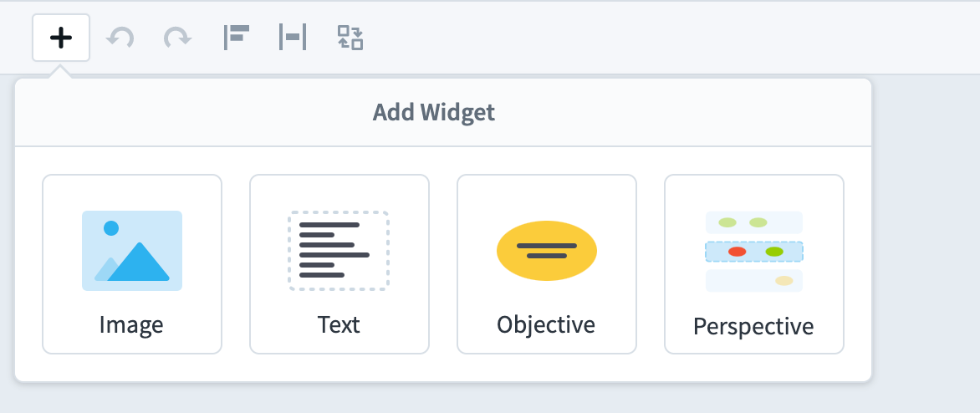980x413 pixels.
Task: Add an Image widget card
Action: pyautogui.click(x=132, y=264)
